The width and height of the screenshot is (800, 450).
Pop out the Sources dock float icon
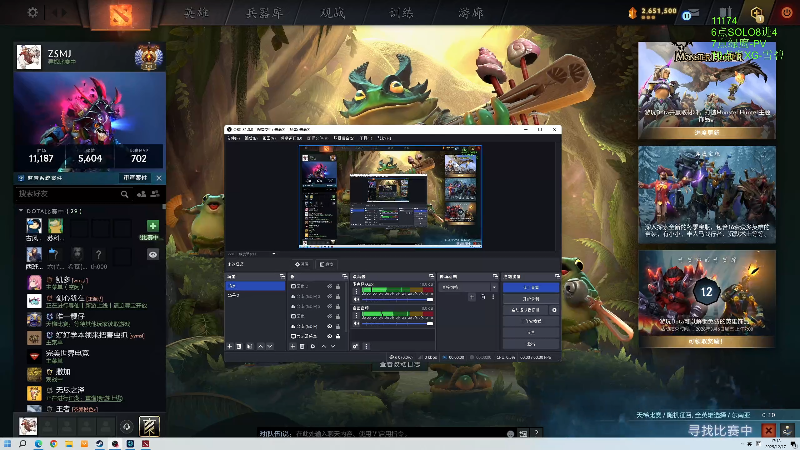[345, 277]
